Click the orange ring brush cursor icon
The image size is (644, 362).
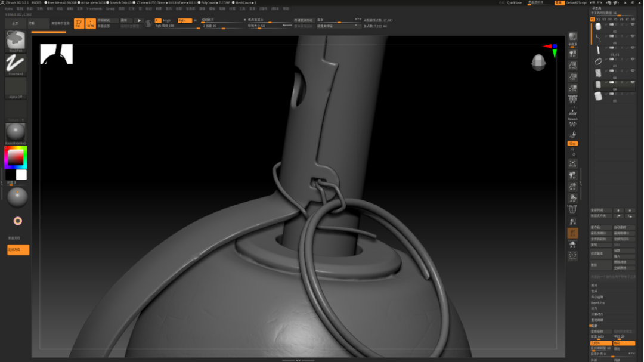(18, 221)
